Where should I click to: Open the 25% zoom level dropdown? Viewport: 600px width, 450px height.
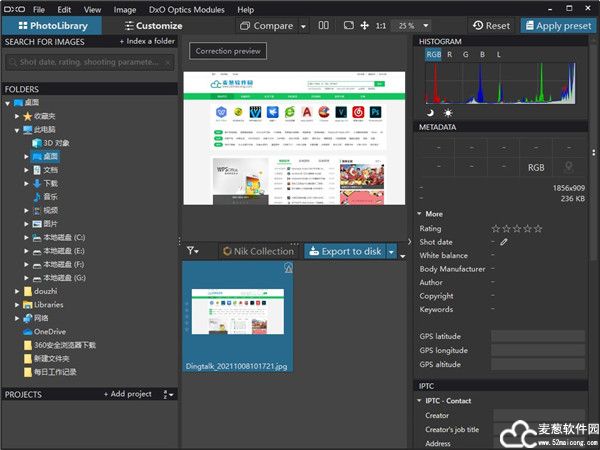[420, 25]
